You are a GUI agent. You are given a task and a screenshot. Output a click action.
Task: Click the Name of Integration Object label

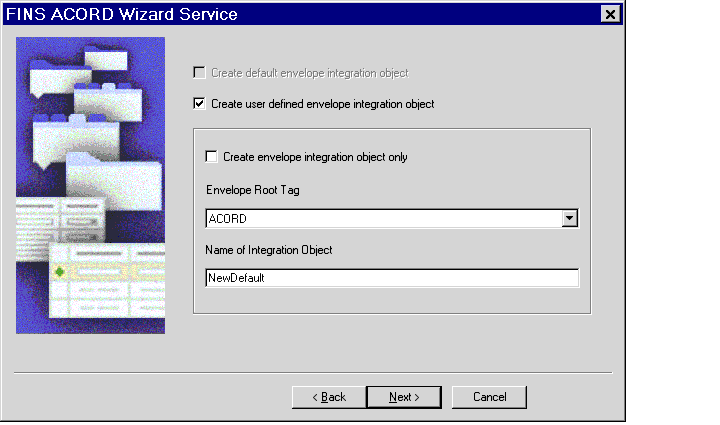click(269, 250)
